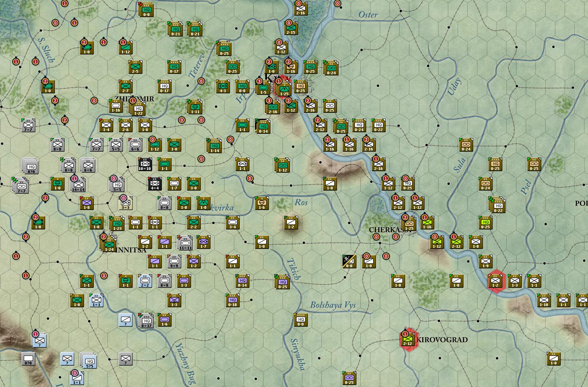Screen dimensions: 588x387
Task: Click the green HQ counter labeled 0-14
Action: [x=263, y=126]
